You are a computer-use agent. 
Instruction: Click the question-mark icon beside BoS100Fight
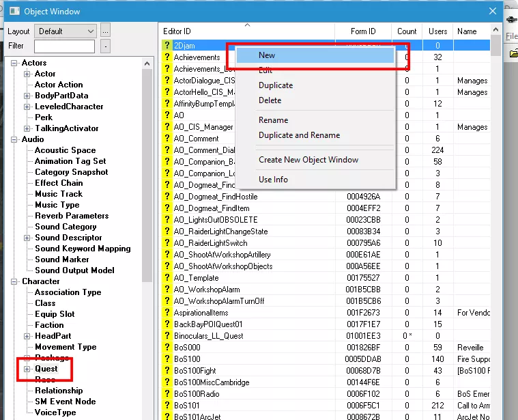click(x=167, y=370)
